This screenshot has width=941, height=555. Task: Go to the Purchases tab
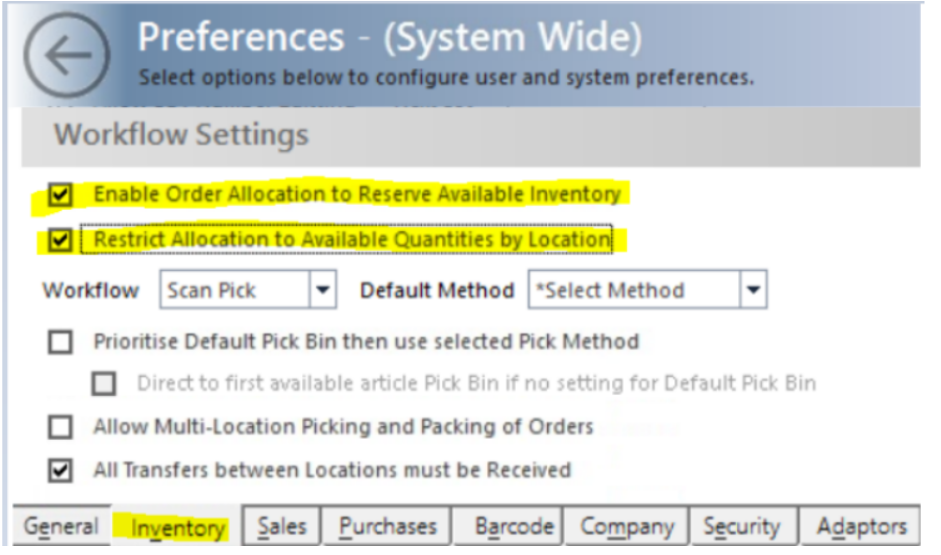click(388, 526)
